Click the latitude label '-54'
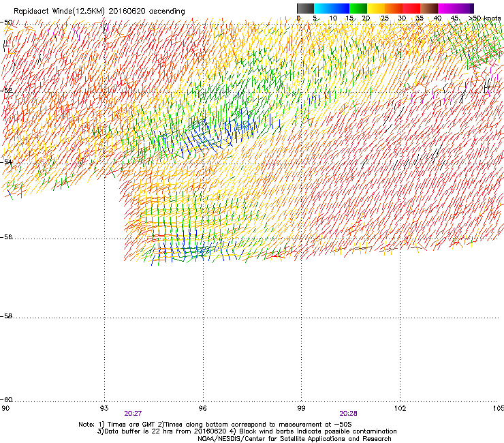 pyautogui.click(x=6, y=162)
